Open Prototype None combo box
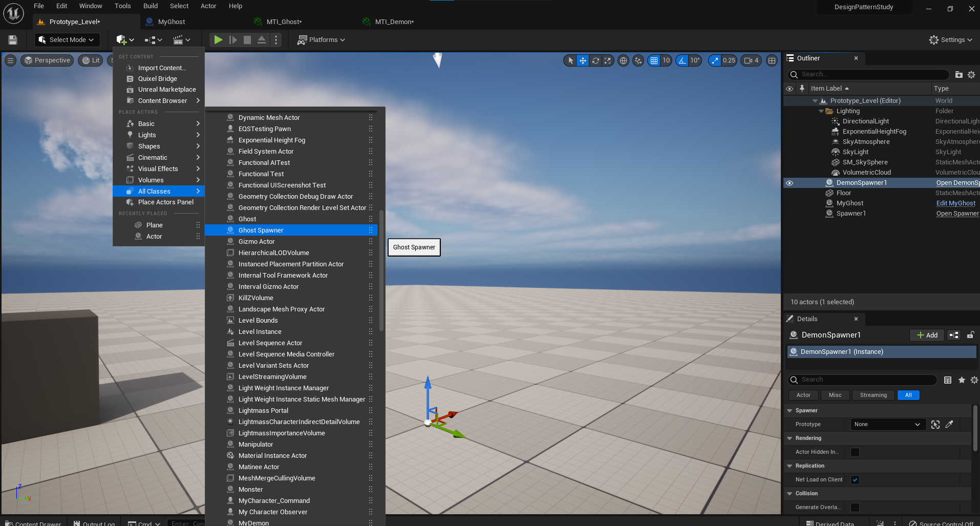Screen dimensions: 980x526 pyautogui.click(x=888, y=425)
